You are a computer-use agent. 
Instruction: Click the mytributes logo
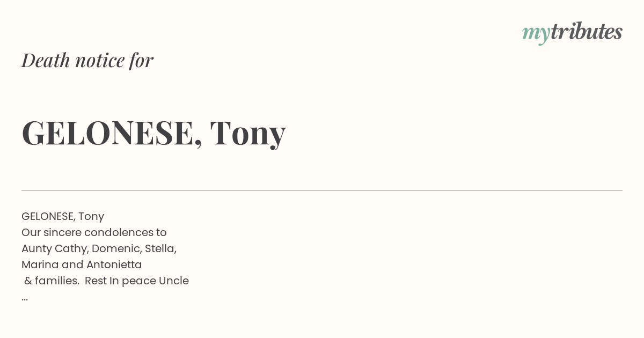(572, 33)
